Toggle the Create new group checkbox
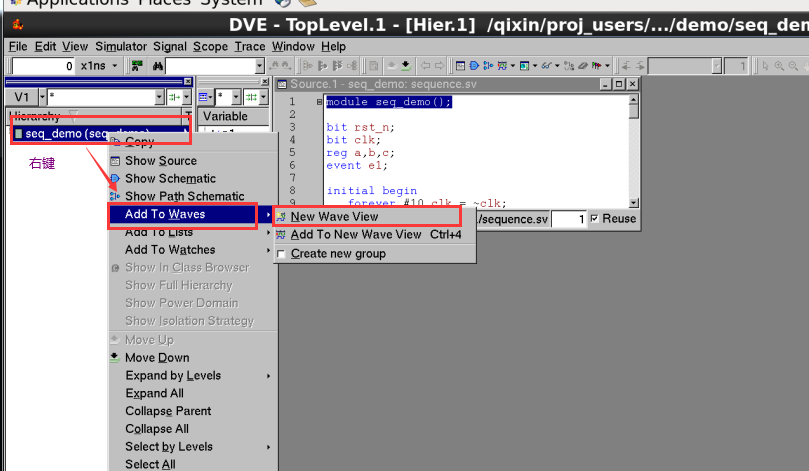809x471 pixels. coord(281,254)
